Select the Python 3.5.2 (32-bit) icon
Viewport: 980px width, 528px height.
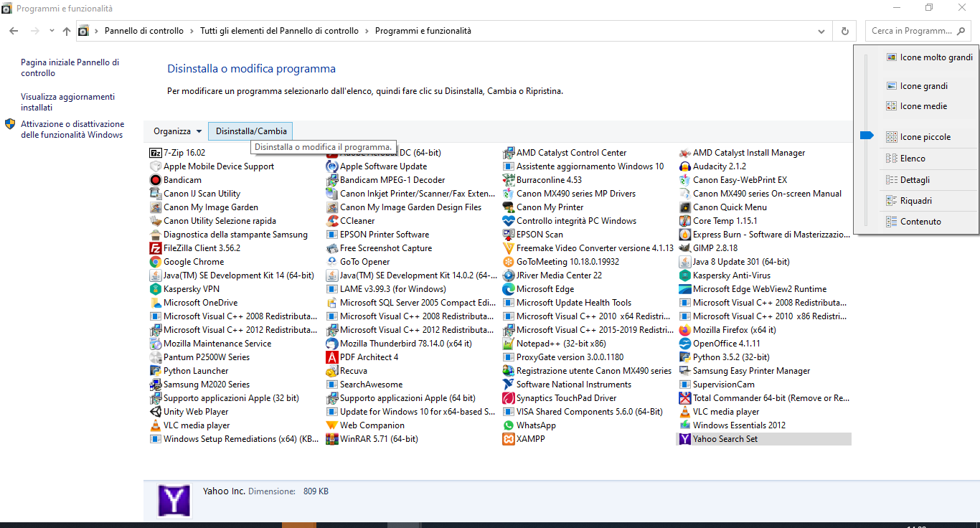click(685, 357)
